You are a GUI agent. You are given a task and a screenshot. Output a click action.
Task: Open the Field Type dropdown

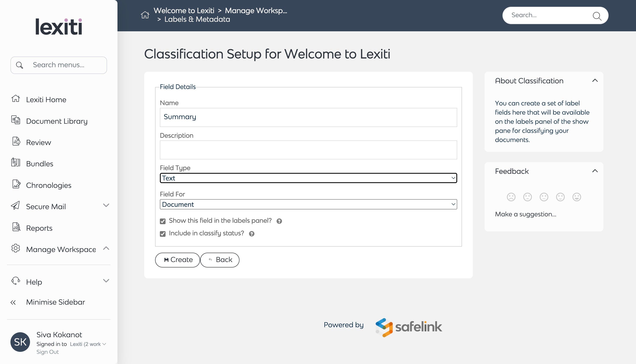pos(308,178)
